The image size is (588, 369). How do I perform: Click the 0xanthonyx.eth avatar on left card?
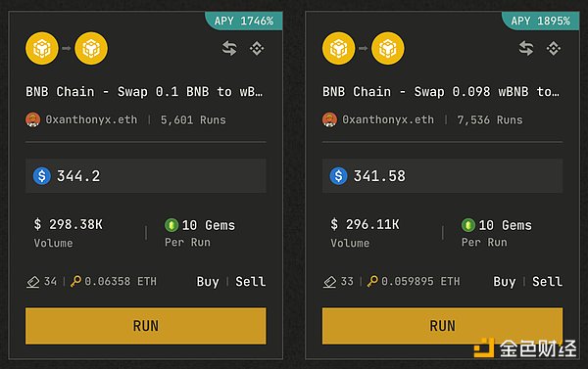tap(32, 119)
